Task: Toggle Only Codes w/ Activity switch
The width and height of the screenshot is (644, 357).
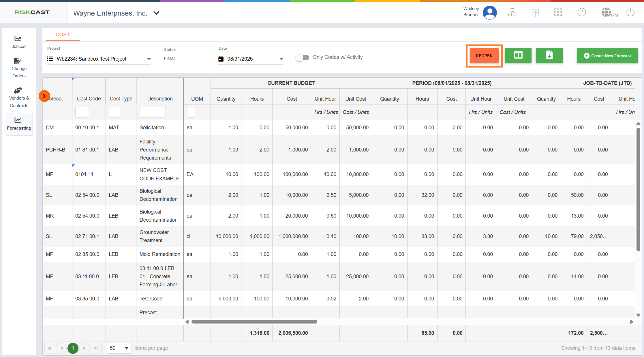Action: pos(302,57)
